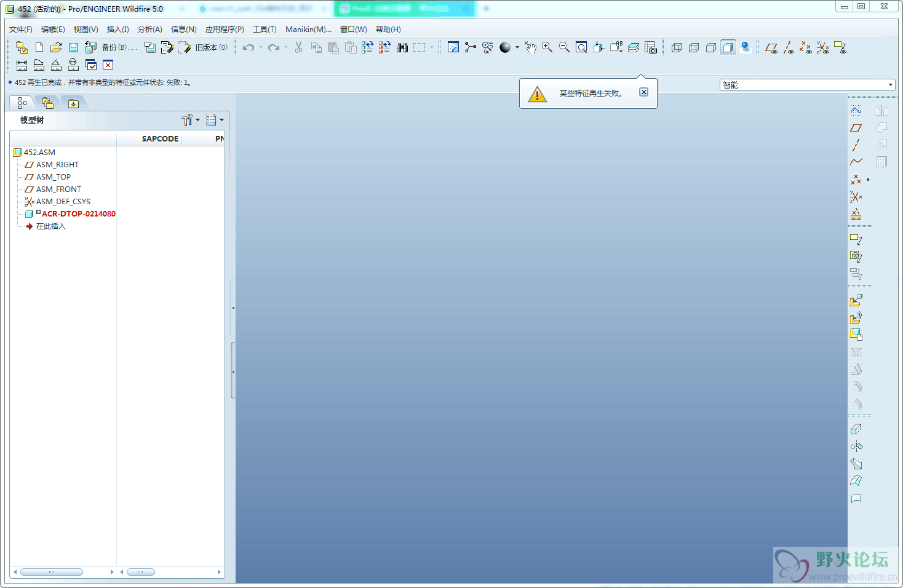Open the undo history dropdown arrow
903x588 pixels.
click(x=261, y=47)
